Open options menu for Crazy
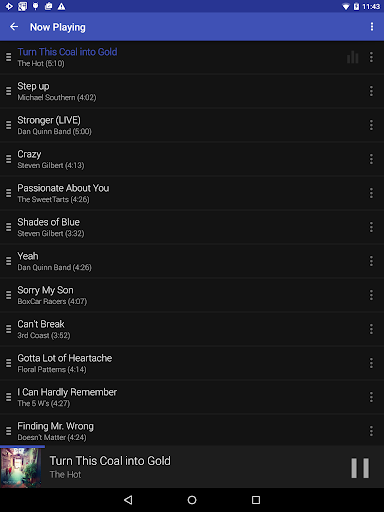The height and width of the screenshot is (512, 384). pos(371,159)
